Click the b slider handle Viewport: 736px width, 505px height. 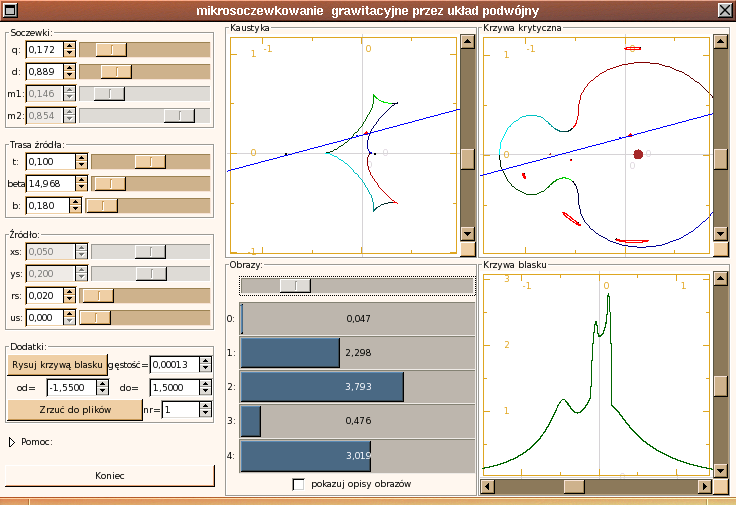point(102,206)
